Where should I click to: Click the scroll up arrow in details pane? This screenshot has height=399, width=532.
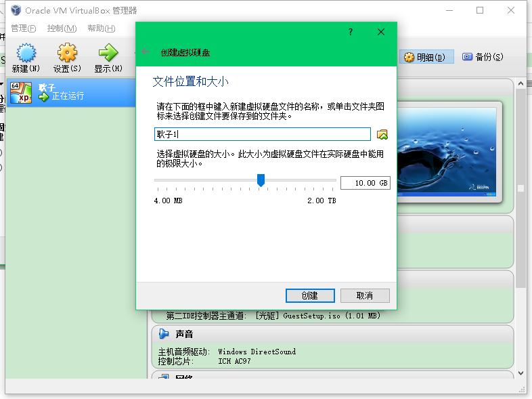520,83
